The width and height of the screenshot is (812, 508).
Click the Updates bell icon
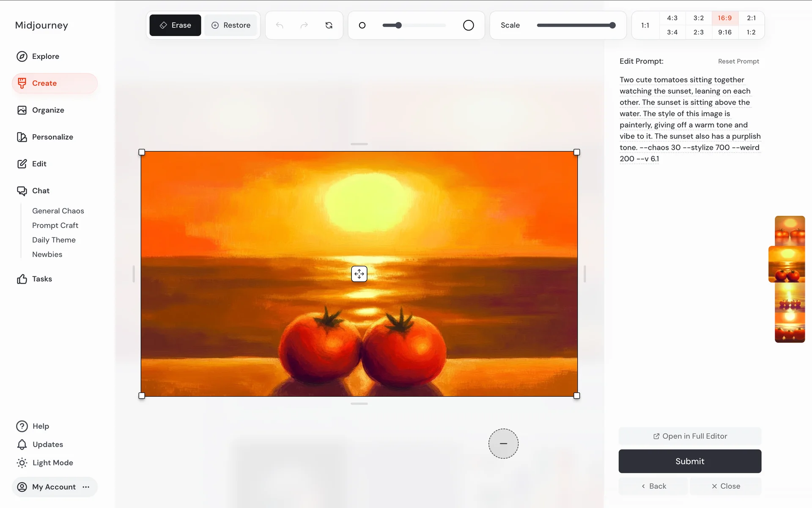tap(22, 444)
